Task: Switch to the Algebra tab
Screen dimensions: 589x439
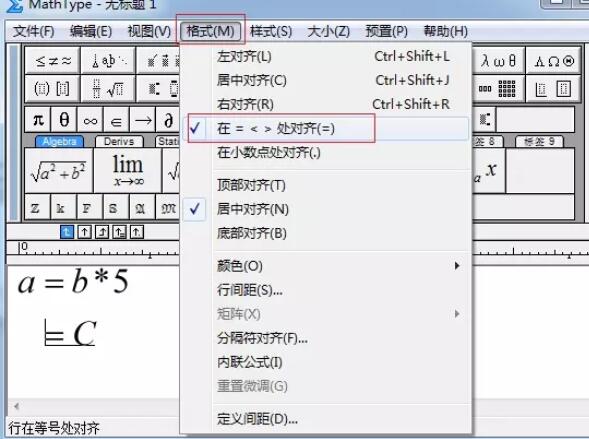Action: 59,141
